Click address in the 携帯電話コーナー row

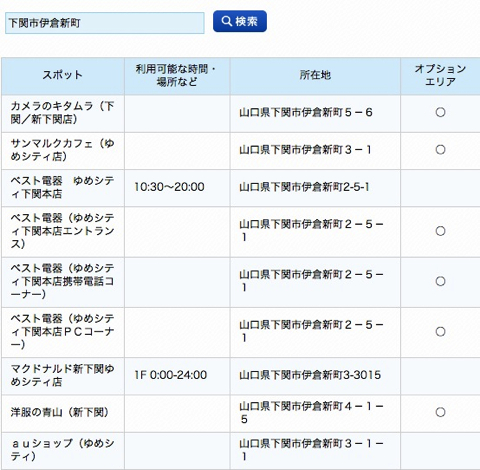311,281
